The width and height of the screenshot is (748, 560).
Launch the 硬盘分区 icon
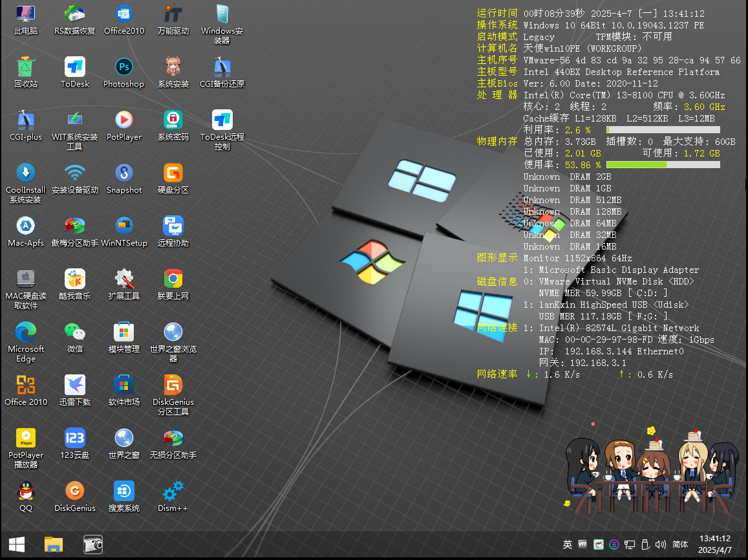(173, 179)
